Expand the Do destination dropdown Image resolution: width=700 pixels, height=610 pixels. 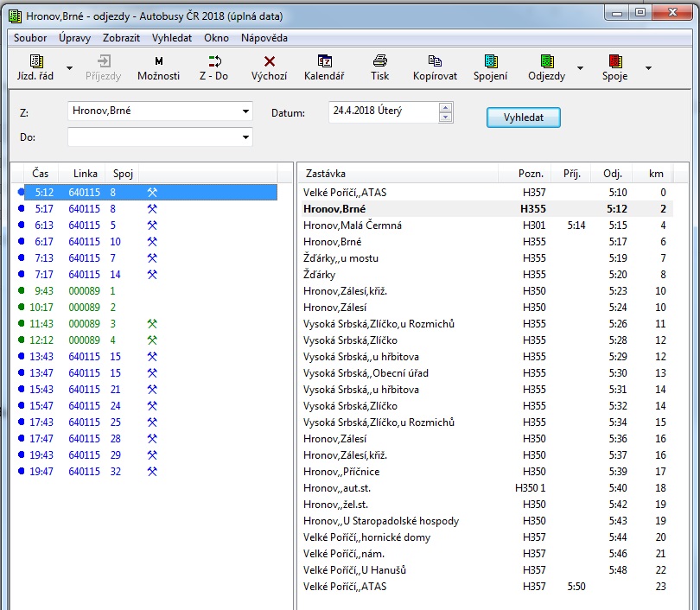click(x=245, y=137)
